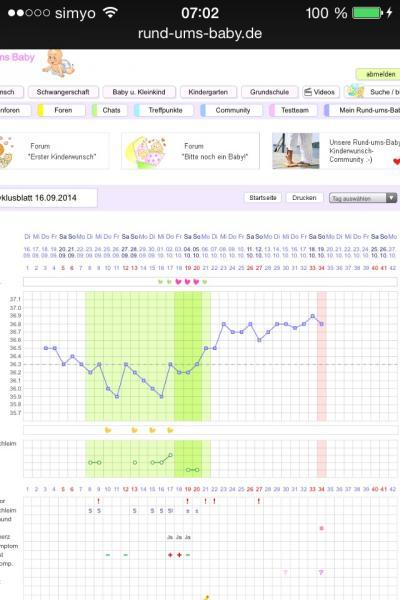Select the mucus chart point on day 13
This screenshot has width=400, height=600.
(x=135, y=463)
